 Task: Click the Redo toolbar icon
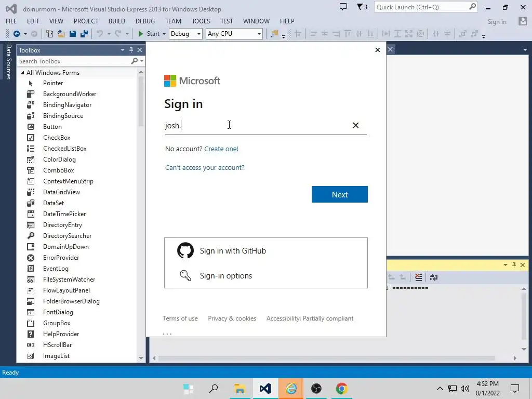(x=118, y=34)
